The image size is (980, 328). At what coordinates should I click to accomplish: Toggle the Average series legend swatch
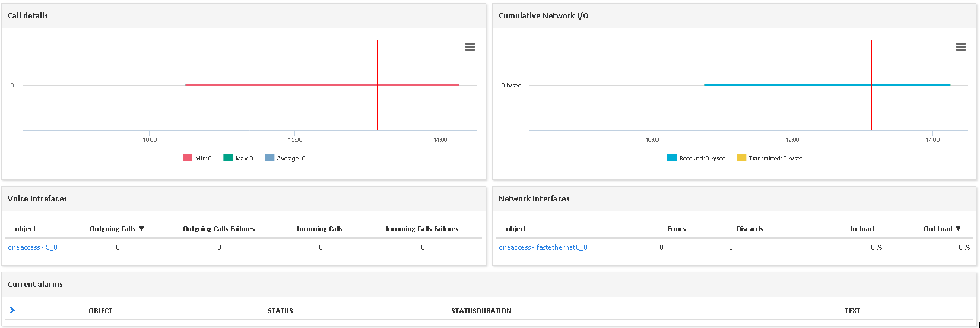[269, 158]
